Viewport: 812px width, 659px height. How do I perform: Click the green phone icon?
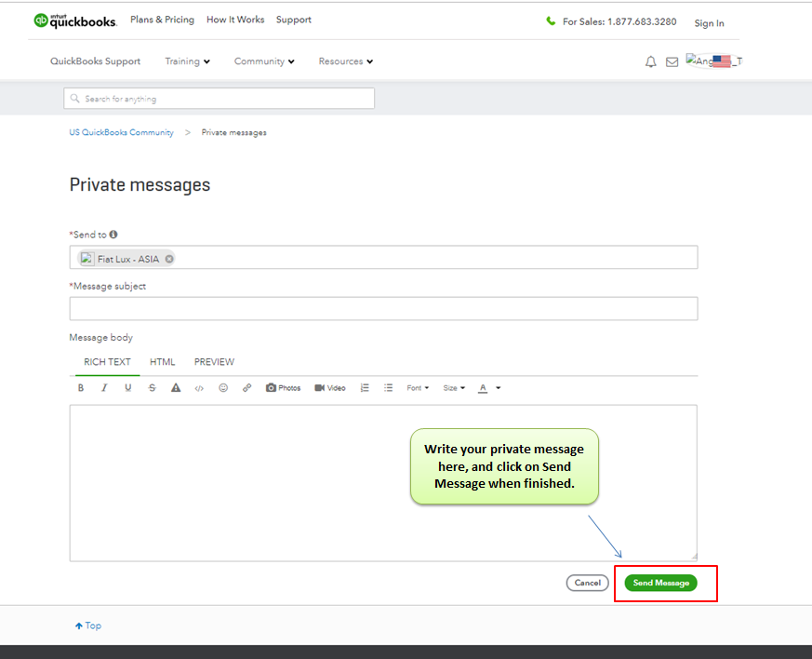[x=551, y=21]
